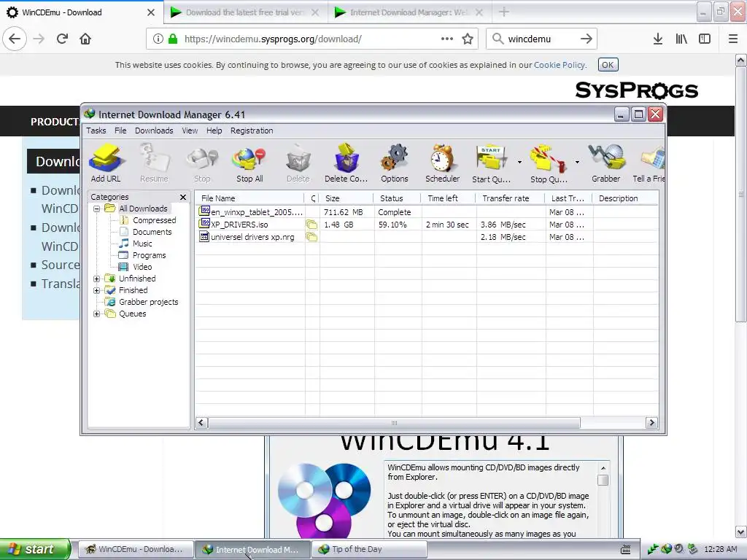Screen dimensions: 747x560
Task: Click the Stop Queue toolbar icon
Action: pos(549,163)
